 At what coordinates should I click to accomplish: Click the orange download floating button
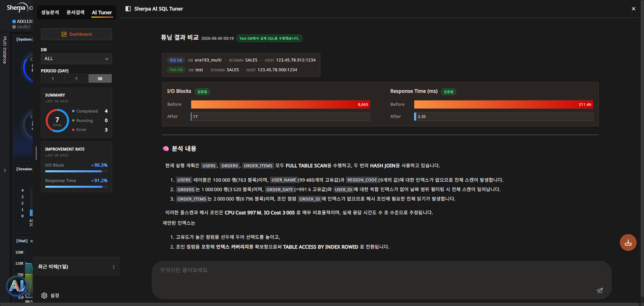628,243
